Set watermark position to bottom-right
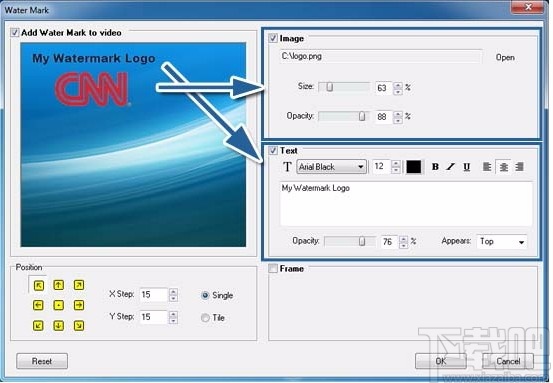 click(79, 326)
